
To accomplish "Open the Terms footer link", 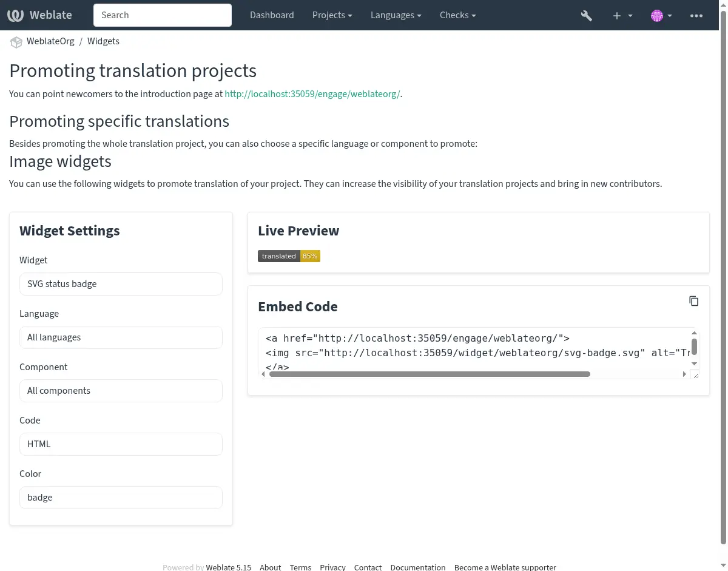I will click(x=300, y=567).
